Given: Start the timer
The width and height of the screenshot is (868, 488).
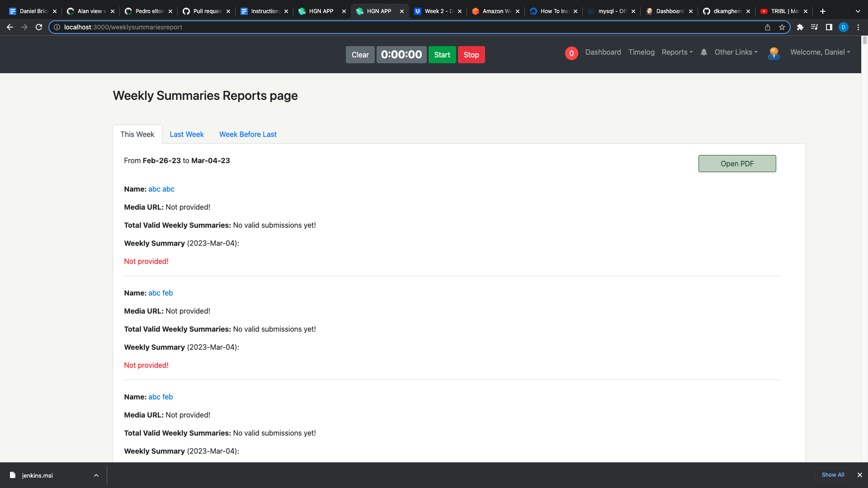Looking at the screenshot, I should (442, 55).
